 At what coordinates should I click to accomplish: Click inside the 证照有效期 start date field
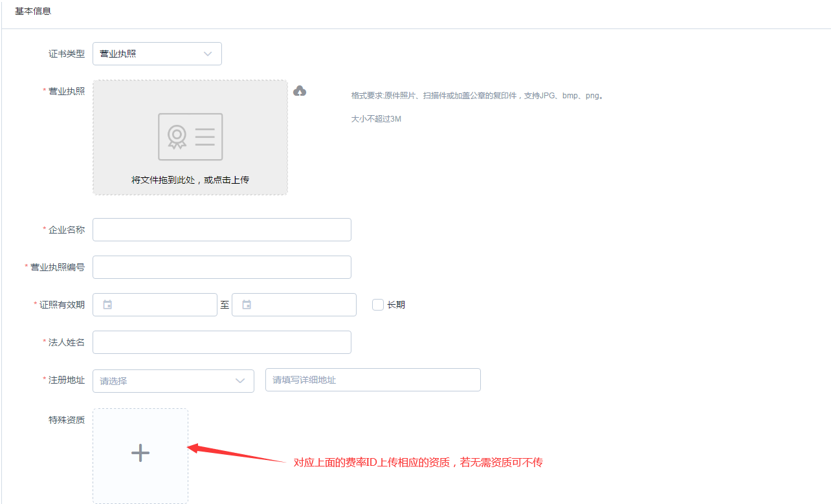pos(162,305)
